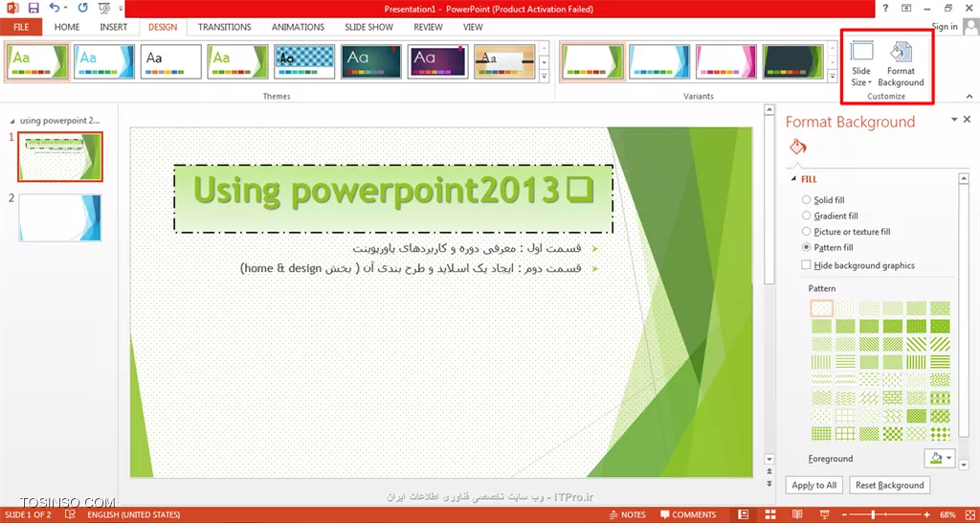Open PowerPoint Help question mark

pos(885,8)
